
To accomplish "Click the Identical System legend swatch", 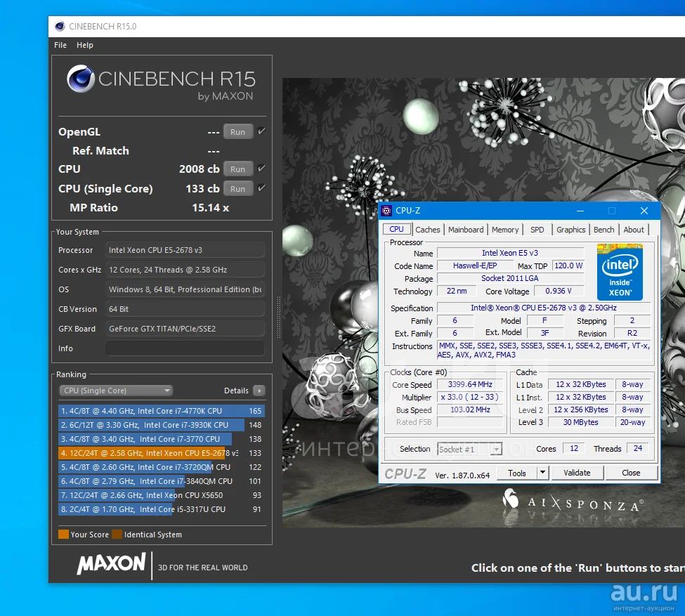I will [x=117, y=534].
